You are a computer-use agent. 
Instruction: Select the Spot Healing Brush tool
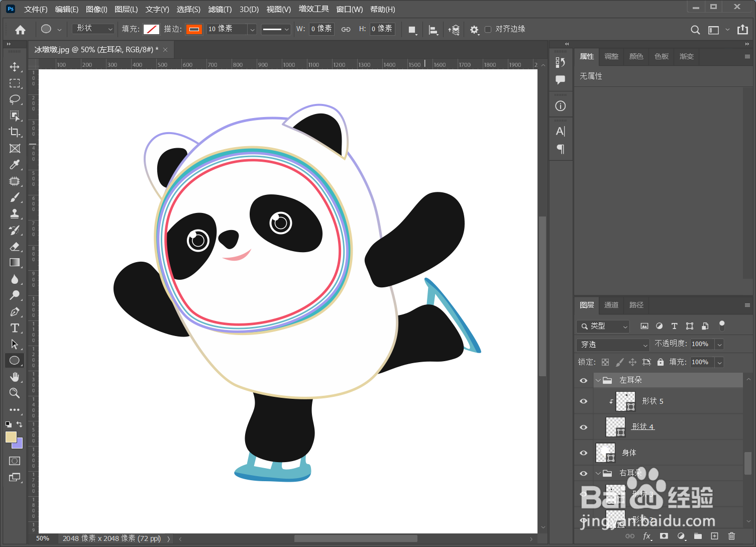coord(15,181)
